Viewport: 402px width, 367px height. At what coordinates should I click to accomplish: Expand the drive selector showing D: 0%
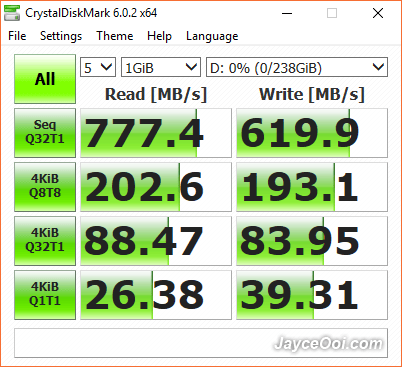point(297,67)
